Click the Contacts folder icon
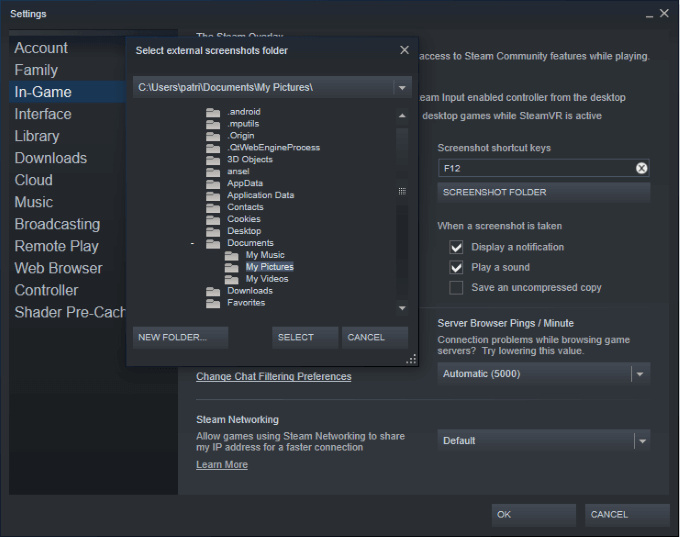Screen dimensions: 680x537 [212, 208]
